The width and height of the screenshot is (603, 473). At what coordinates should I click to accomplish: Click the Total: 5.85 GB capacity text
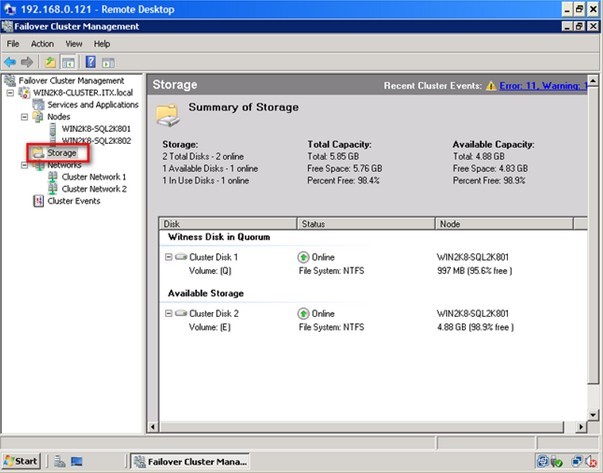click(x=333, y=157)
